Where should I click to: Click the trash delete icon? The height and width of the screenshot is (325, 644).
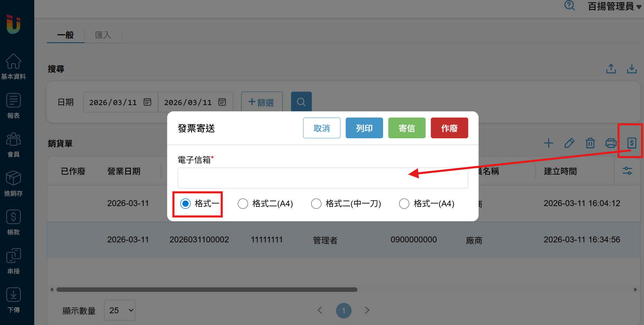pos(590,143)
